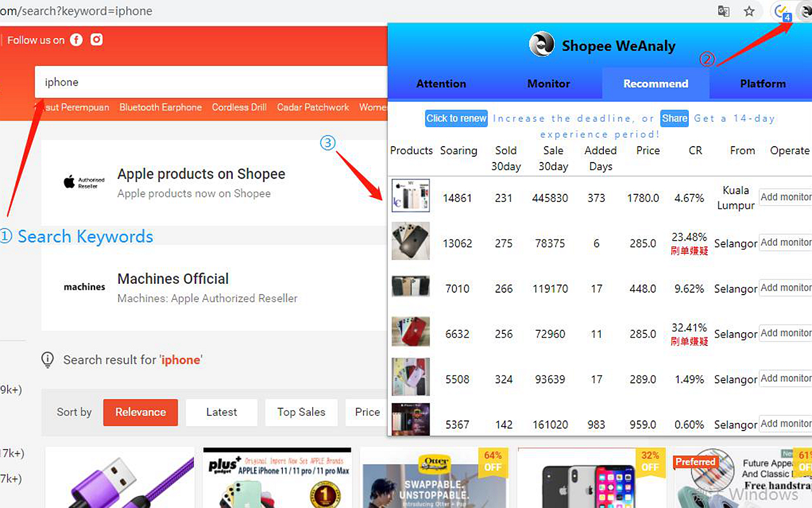
Task: Open the Otter 'Swappable Unstoppable' listing
Action: (435, 478)
